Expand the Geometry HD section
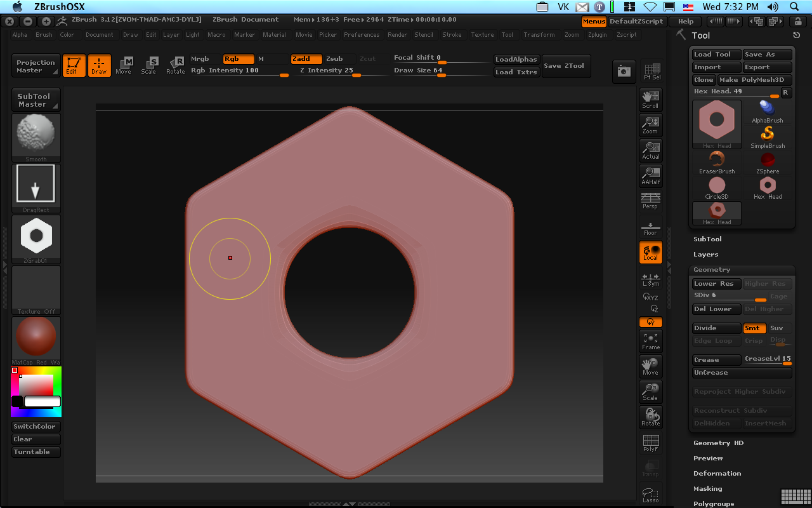 point(718,443)
